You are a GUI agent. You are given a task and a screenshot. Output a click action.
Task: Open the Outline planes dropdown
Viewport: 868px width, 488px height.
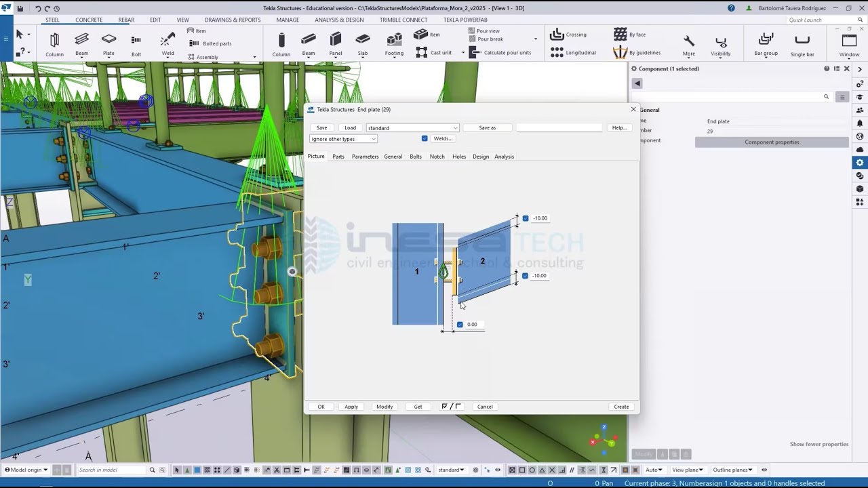732,470
